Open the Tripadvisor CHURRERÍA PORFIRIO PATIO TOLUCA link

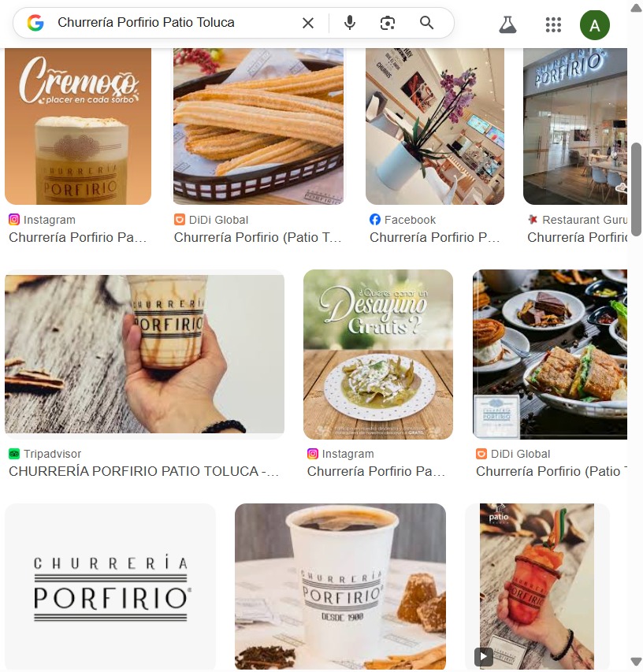coord(144,471)
